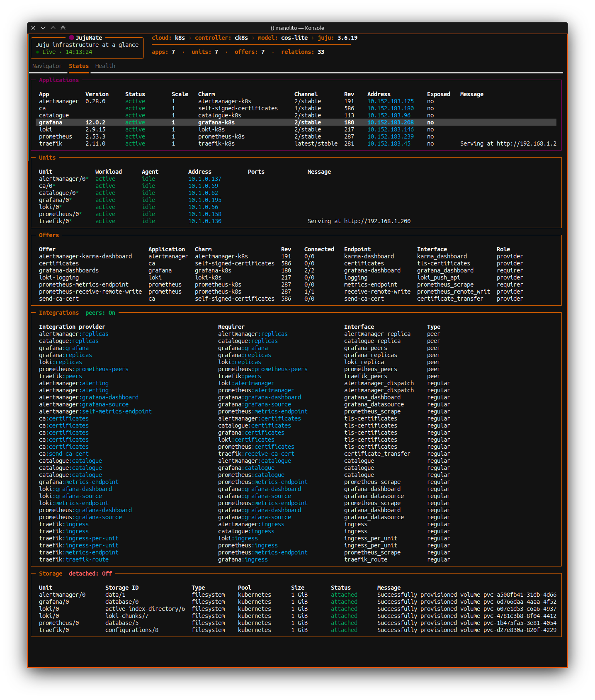Click the leader asterisk next to alertmanager/0
Image resolution: width=595 pixels, height=700 pixels.
click(x=87, y=179)
